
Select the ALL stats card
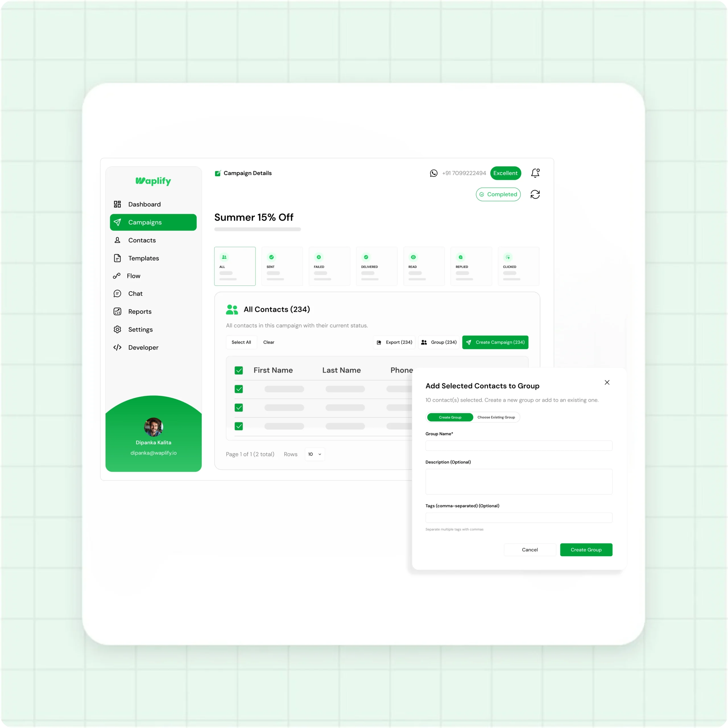(x=235, y=266)
